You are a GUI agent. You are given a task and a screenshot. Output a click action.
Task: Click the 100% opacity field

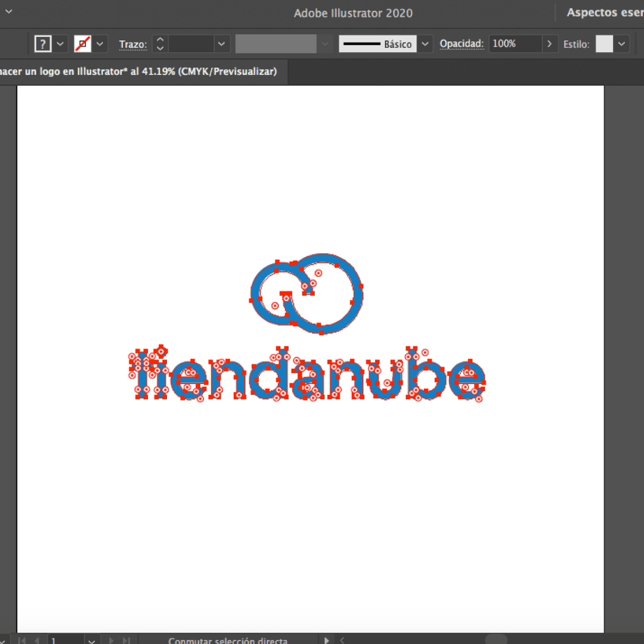[x=515, y=44]
